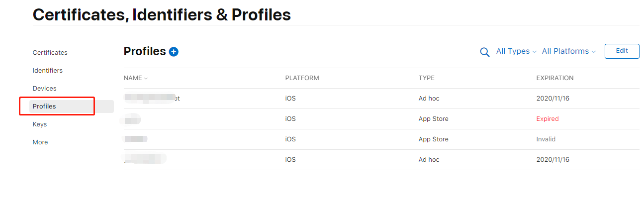Sort the list with the NAME column arrow

[x=146, y=79]
